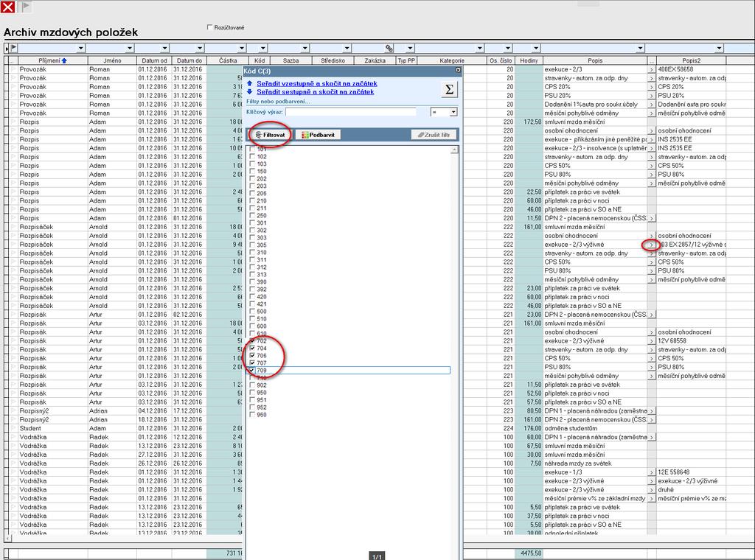Click the Popis column header

click(595, 60)
